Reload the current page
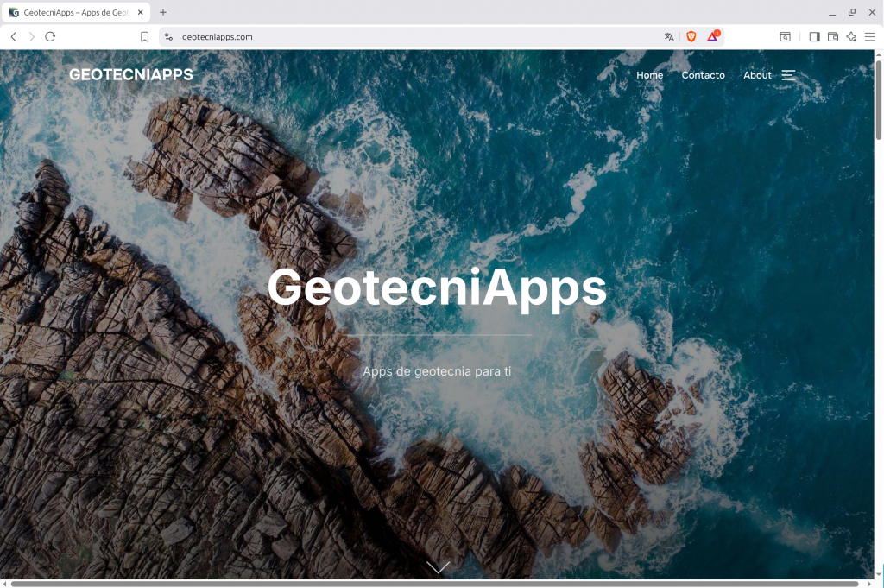The image size is (884, 588). [50, 37]
